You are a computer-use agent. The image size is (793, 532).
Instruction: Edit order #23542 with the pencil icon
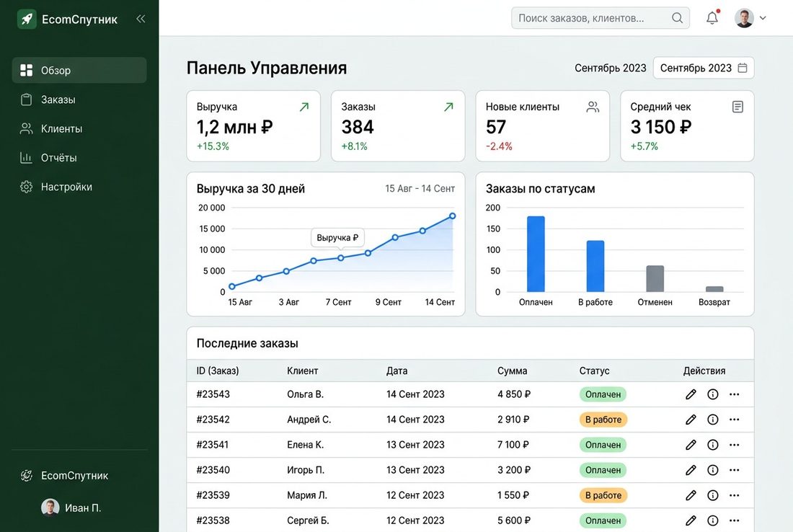click(x=691, y=420)
